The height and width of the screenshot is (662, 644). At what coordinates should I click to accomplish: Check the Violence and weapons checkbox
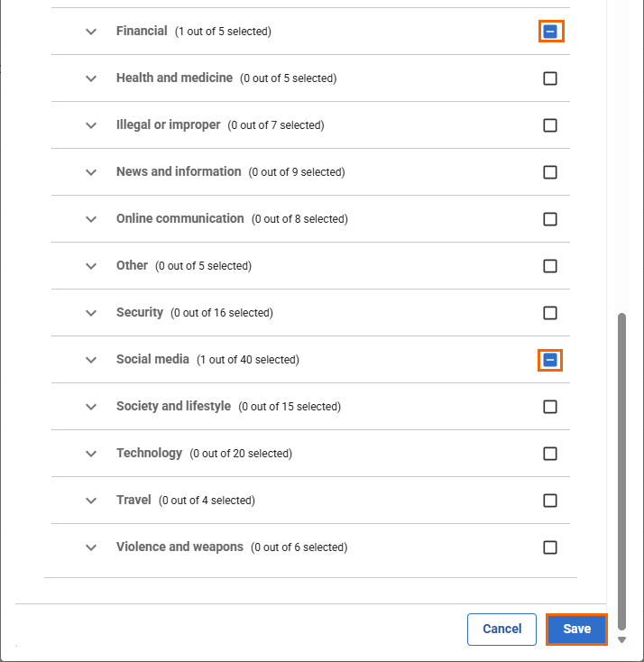click(550, 547)
